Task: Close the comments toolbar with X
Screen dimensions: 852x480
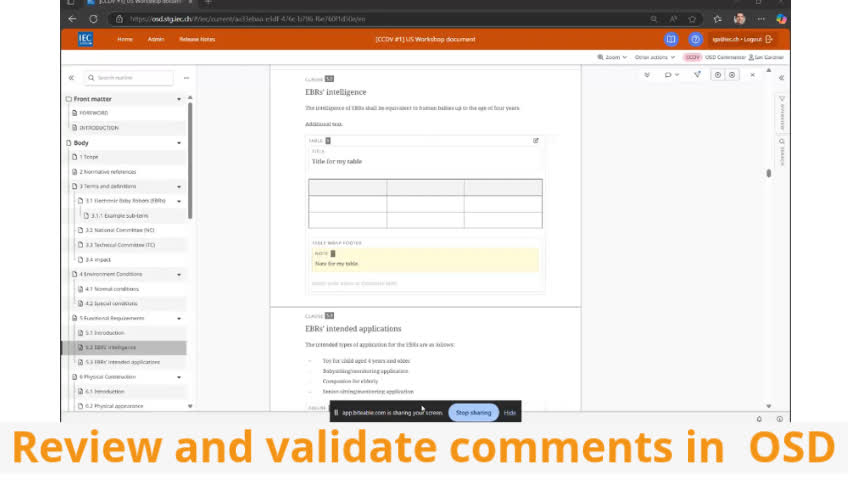Action: tap(753, 75)
